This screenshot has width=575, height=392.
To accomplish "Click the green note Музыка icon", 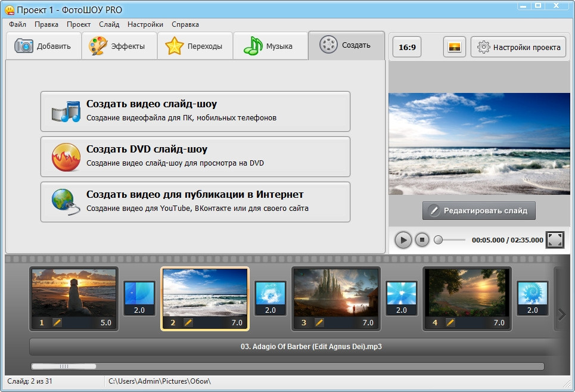I will pos(253,46).
